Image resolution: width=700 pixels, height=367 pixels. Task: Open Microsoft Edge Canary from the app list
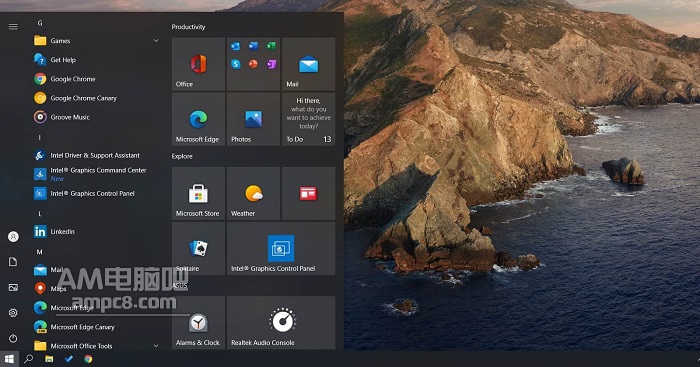96,327
